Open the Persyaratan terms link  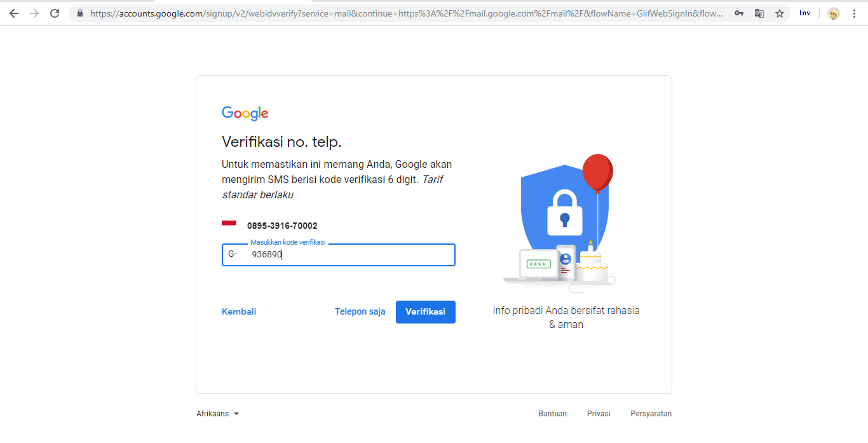click(x=651, y=414)
